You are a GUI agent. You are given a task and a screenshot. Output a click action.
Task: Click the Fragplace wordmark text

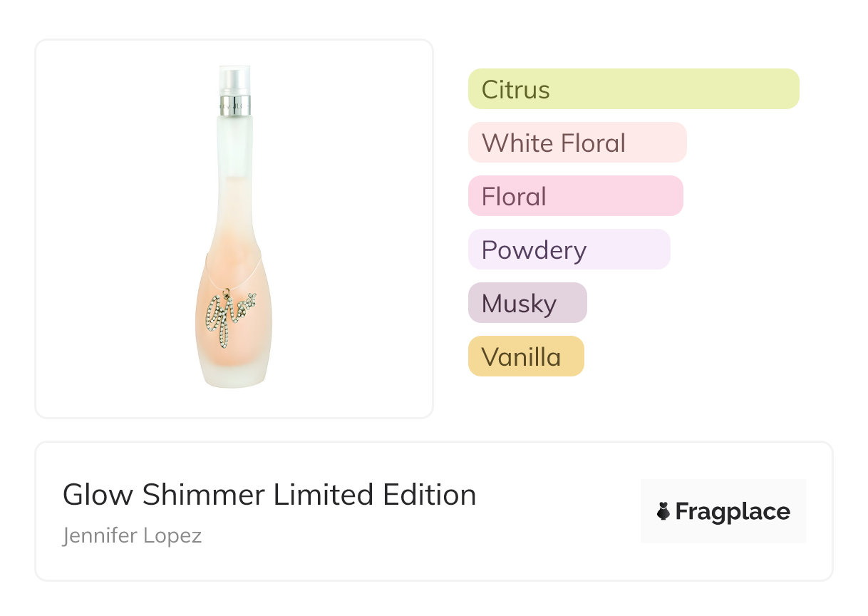pyautogui.click(x=733, y=512)
